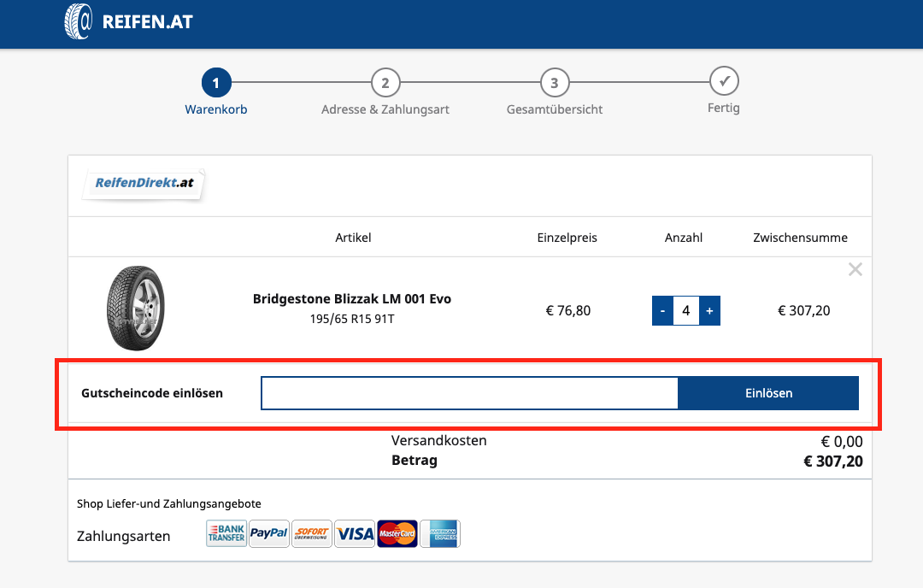Viewport: 923px width, 588px height.
Task: Select the VISA payment icon
Action: coord(355,534)
